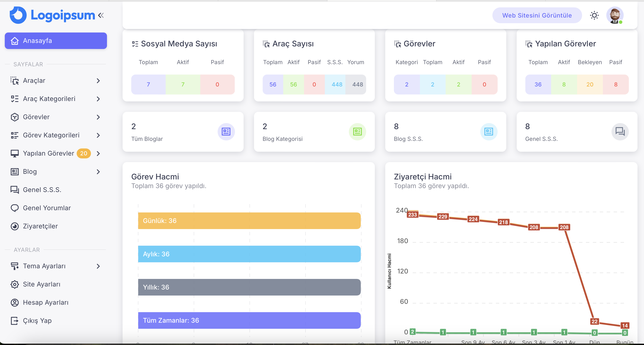Click the Web Sitesini Görüntüle button
644x345 pixels.
(537, 16)
